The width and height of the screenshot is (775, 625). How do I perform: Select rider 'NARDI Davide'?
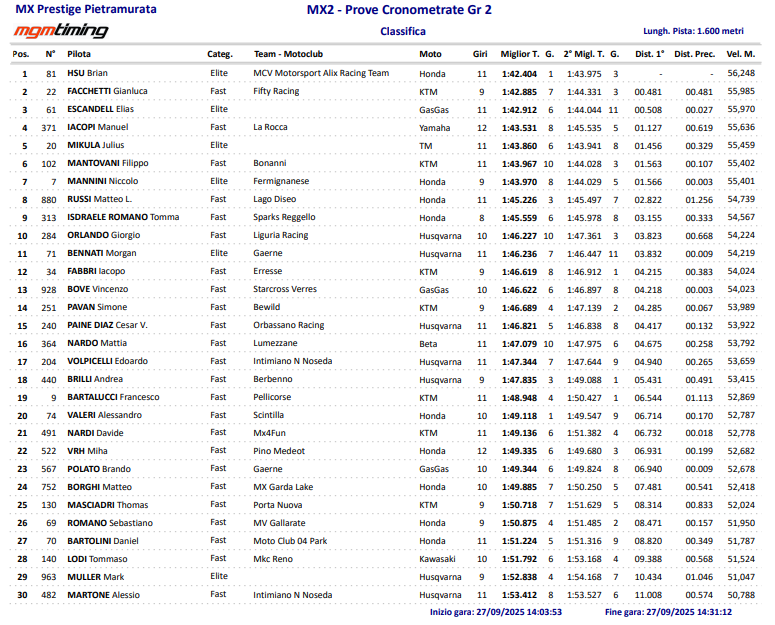pos(95,433)
